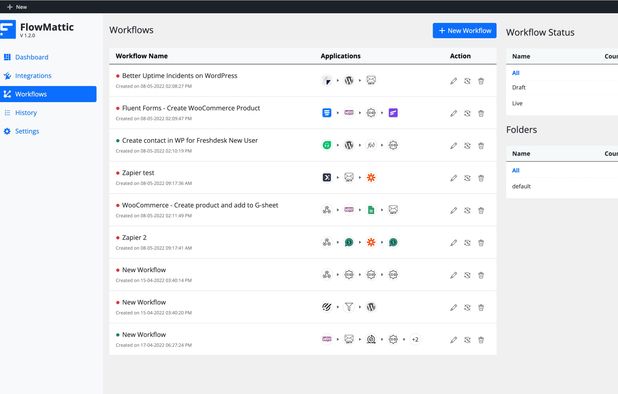Filter Workflow Status by Live
Image resolution: width=618 pixels, height=394 pixels.
pos(517,103)
